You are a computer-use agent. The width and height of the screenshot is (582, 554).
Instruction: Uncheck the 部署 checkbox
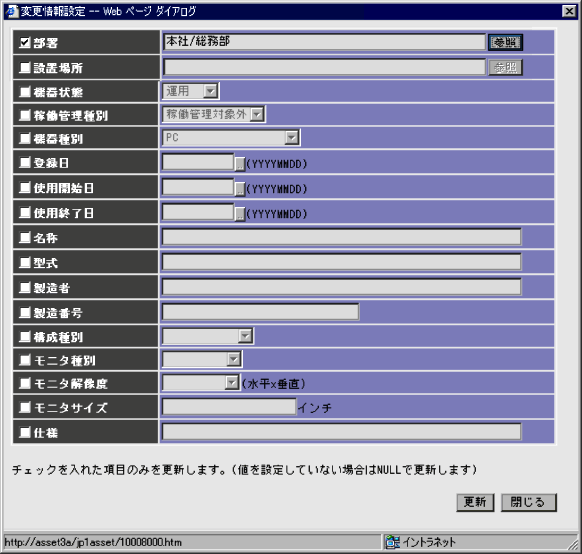point(24,43)
